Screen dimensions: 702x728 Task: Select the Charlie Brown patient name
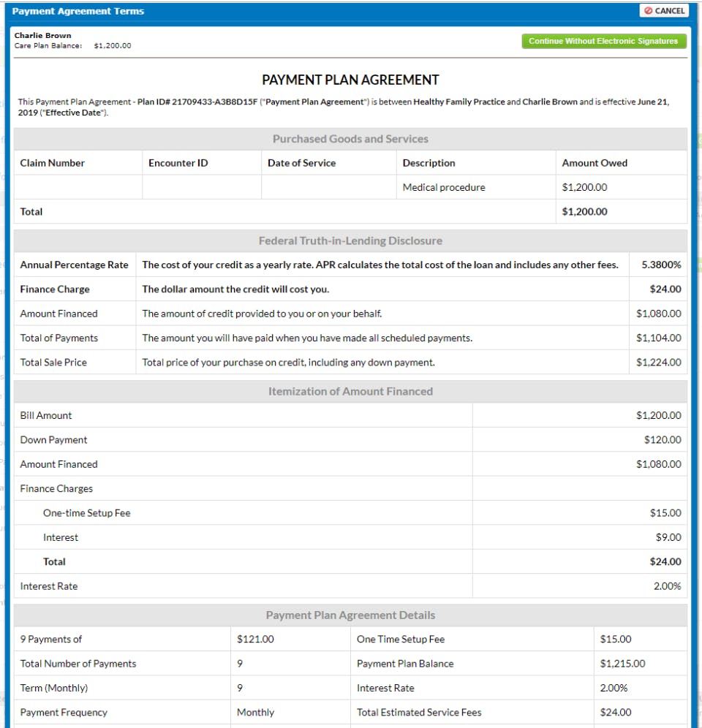(42, 35)
